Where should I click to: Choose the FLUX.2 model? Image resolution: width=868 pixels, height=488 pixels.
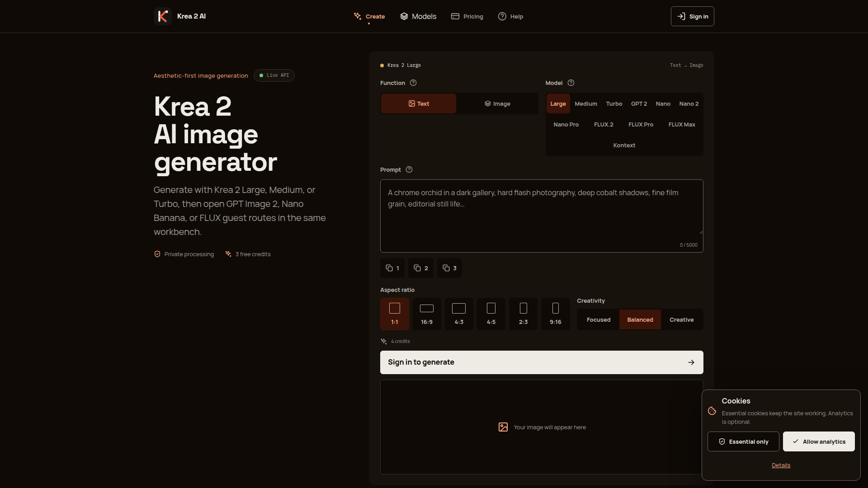tap(604, 124)
